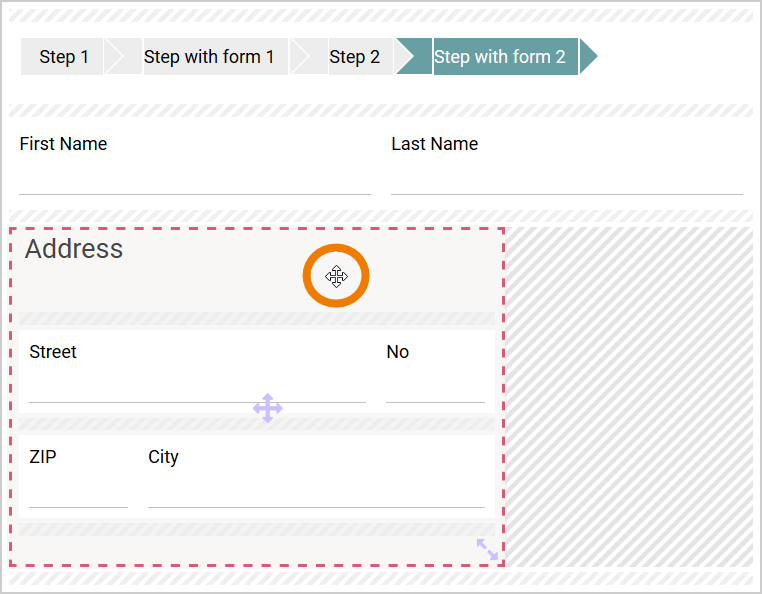Click the City label

(x=163, y=457)
